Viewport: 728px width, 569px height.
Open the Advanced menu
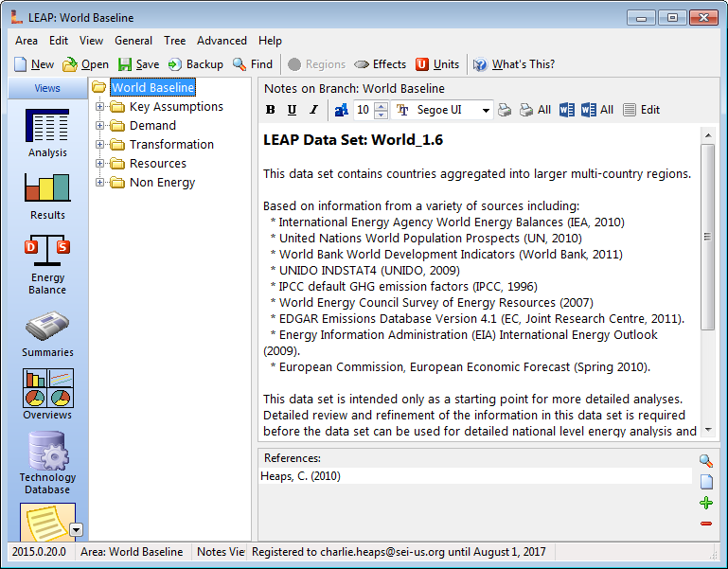(222, 41)
